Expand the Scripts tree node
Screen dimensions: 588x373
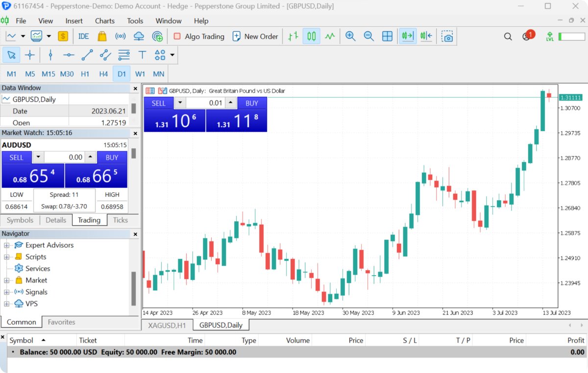[6, 257]
